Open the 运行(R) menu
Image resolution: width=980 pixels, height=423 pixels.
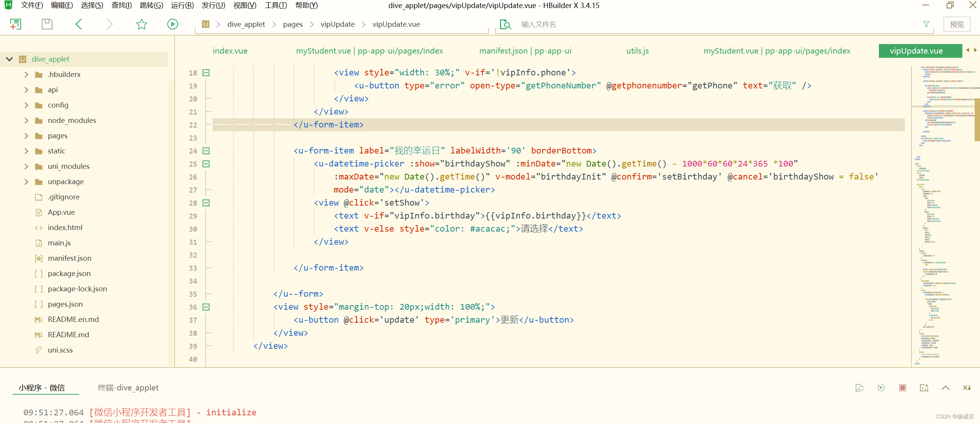tap(182, 5)
